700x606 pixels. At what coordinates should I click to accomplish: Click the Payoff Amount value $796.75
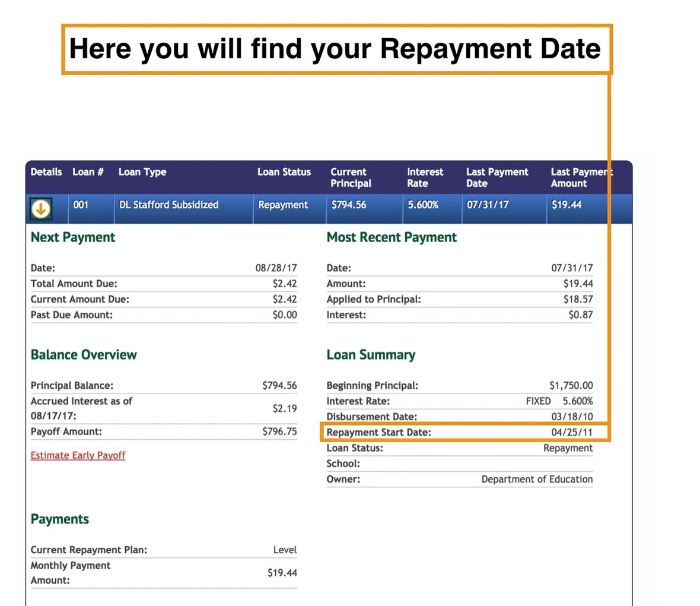click(279, 432)
